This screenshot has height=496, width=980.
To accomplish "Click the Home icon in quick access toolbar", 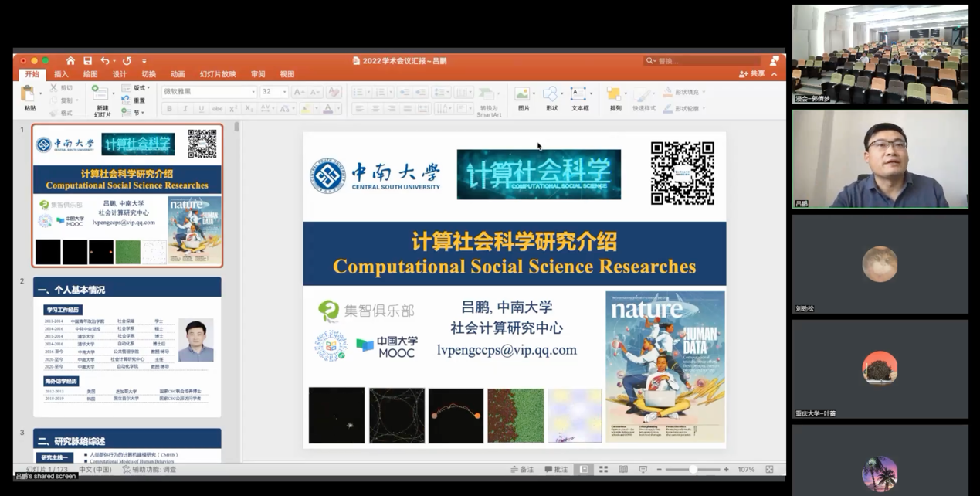I will click(x=70, y=61).
